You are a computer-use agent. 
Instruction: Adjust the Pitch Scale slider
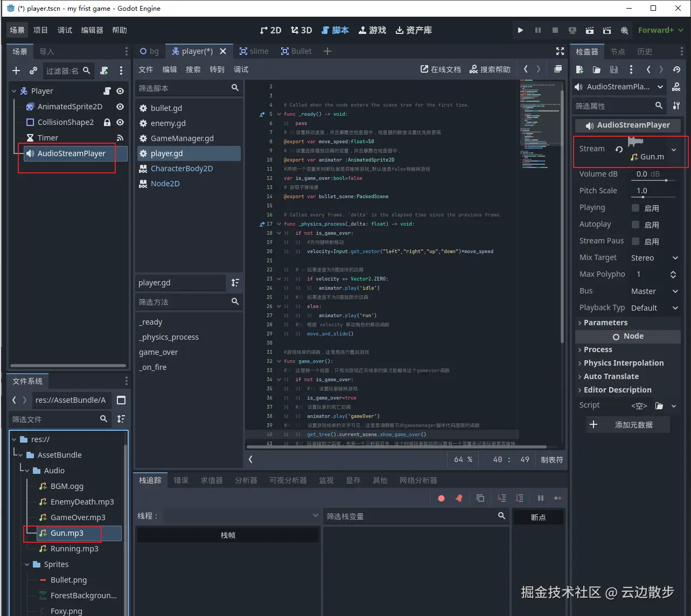tap(654, 197)
